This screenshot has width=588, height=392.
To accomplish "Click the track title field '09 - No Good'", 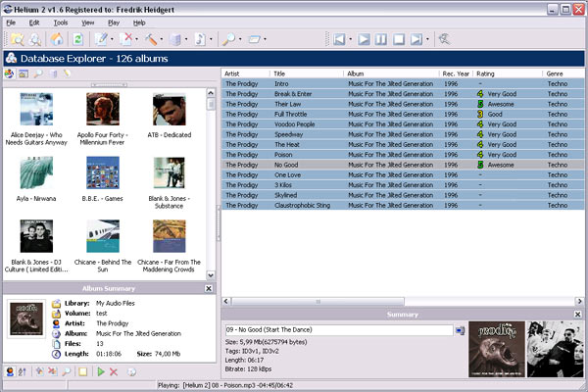I will click(339, 329).
